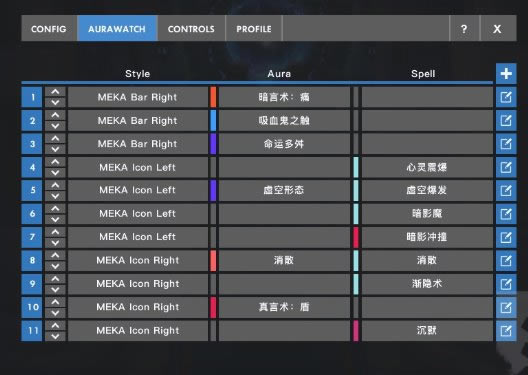Click the blue aura color swatch in row 2
The image size is (528, 375).
pyautogui.click(x=213, y=121)
